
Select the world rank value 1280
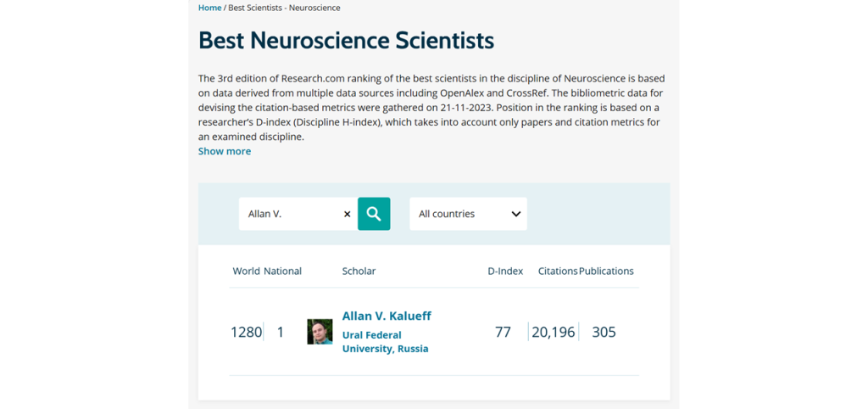coord(247,333)
